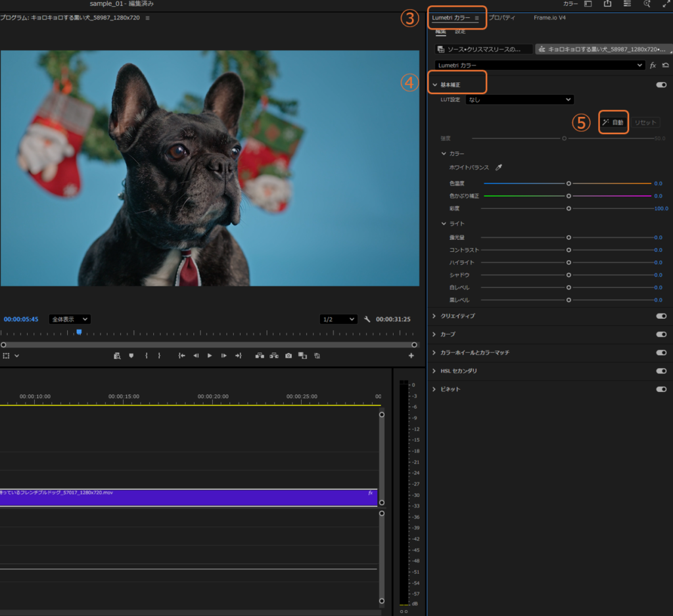Toggle the クリエイティブ section switch
Image resolution: width=673 pixels, height=616 pixels.
point(661,316)
